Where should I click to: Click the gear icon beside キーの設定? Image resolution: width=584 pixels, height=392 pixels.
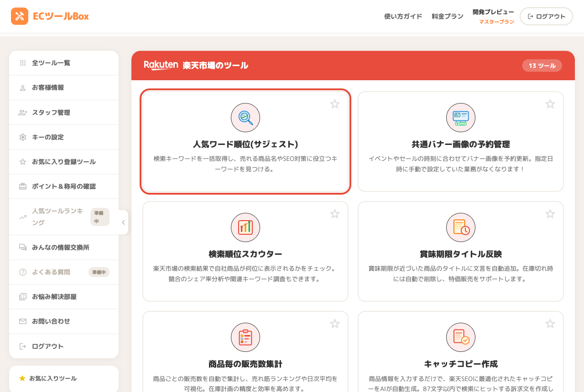23,137
